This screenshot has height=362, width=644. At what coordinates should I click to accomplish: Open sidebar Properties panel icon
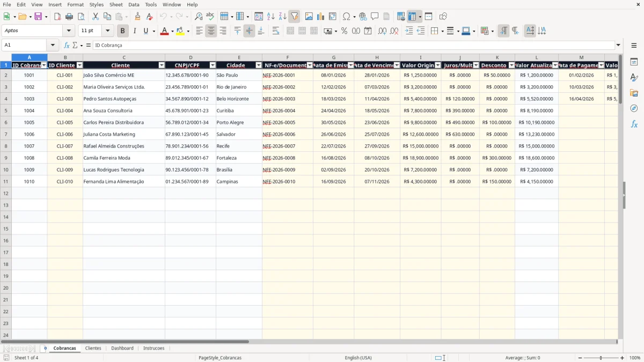(x=634, y=62)
